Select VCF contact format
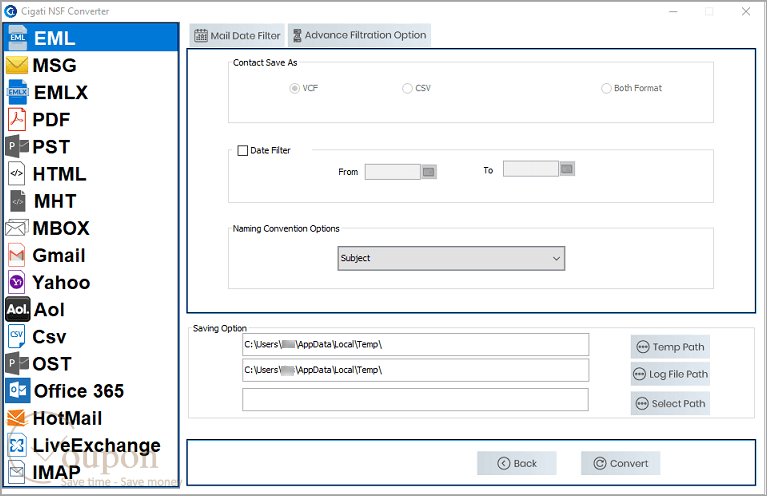Screen dimensions: 767x496 (x=294, y=88)
